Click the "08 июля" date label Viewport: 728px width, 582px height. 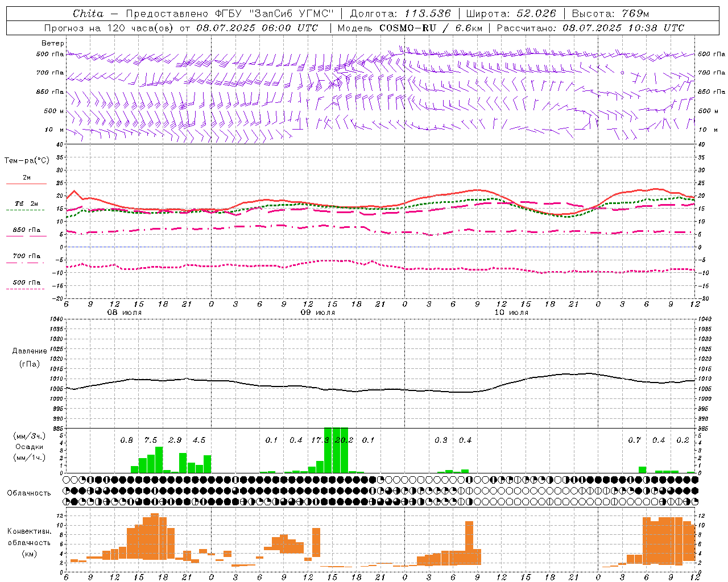(x=125, y=313)
